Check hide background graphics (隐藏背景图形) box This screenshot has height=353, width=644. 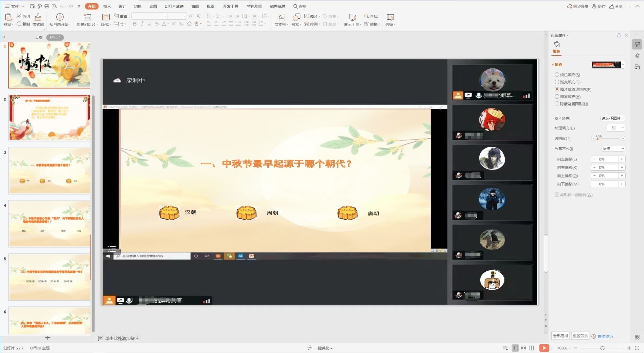pos(557,104)
